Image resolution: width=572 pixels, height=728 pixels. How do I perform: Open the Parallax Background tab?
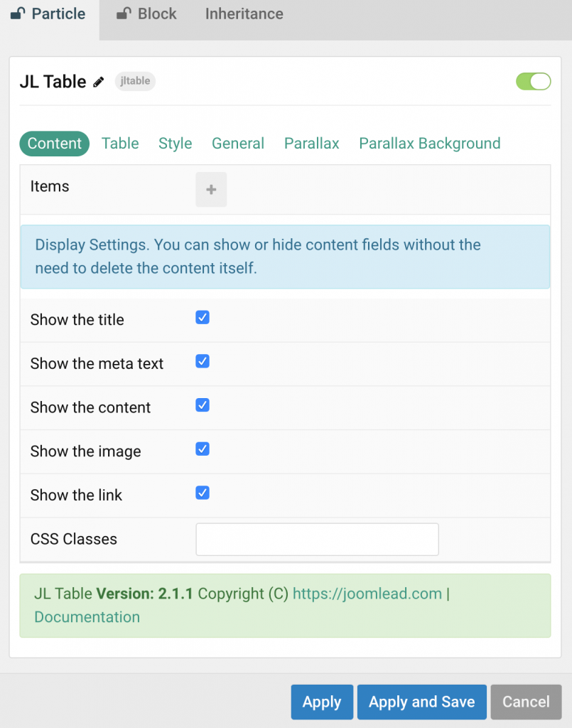[x=429, y=143]
